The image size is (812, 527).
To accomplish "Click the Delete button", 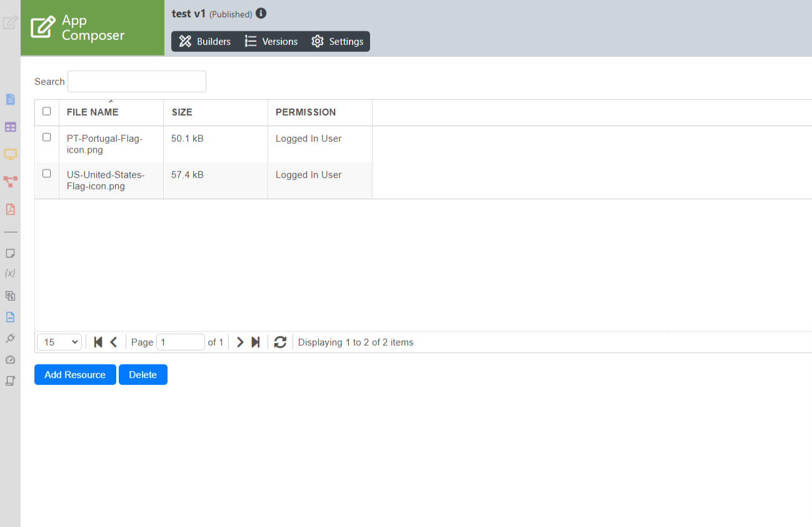I will coord(143,374).
